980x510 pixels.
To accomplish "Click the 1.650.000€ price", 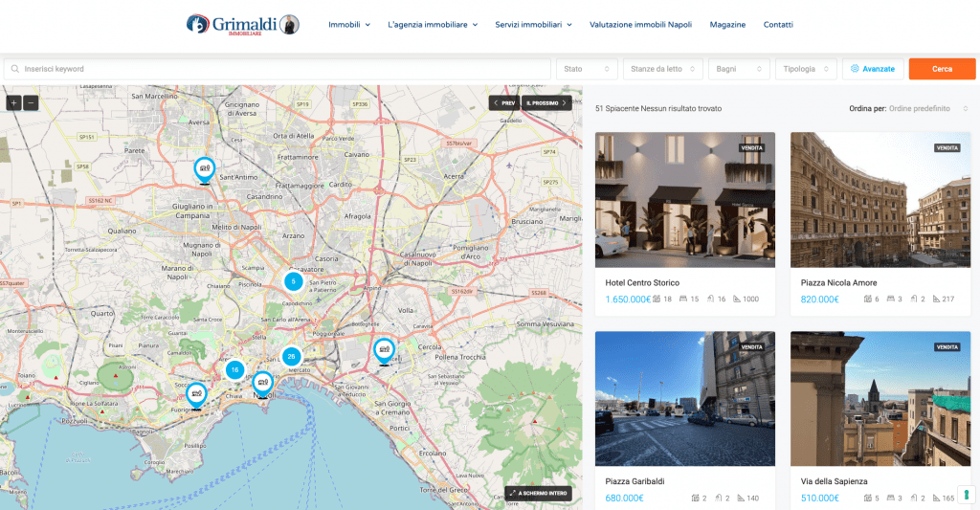I will 628,299.
